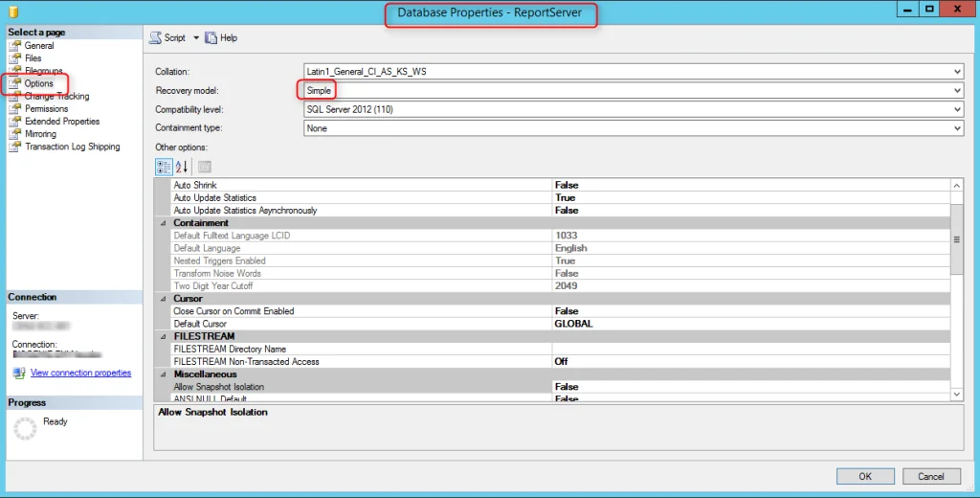Select the Transaction Log Shipping page
Screen dimensions: 980x498
73,147
